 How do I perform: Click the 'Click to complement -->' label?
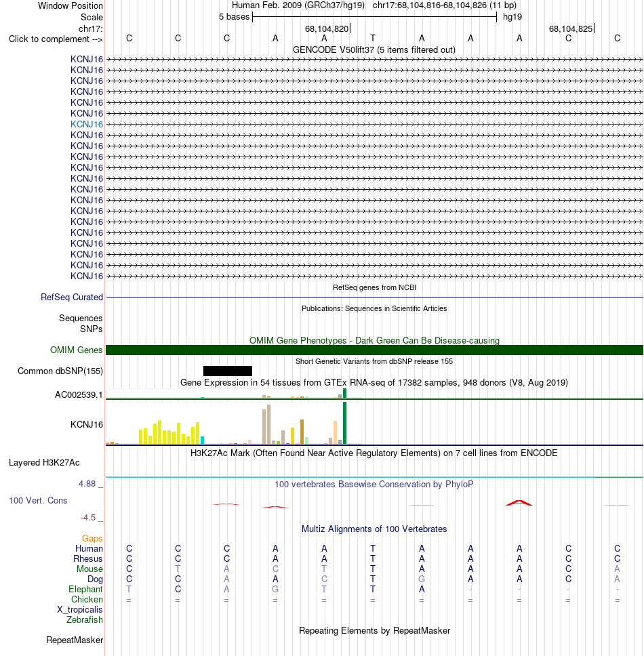point(56,39)
